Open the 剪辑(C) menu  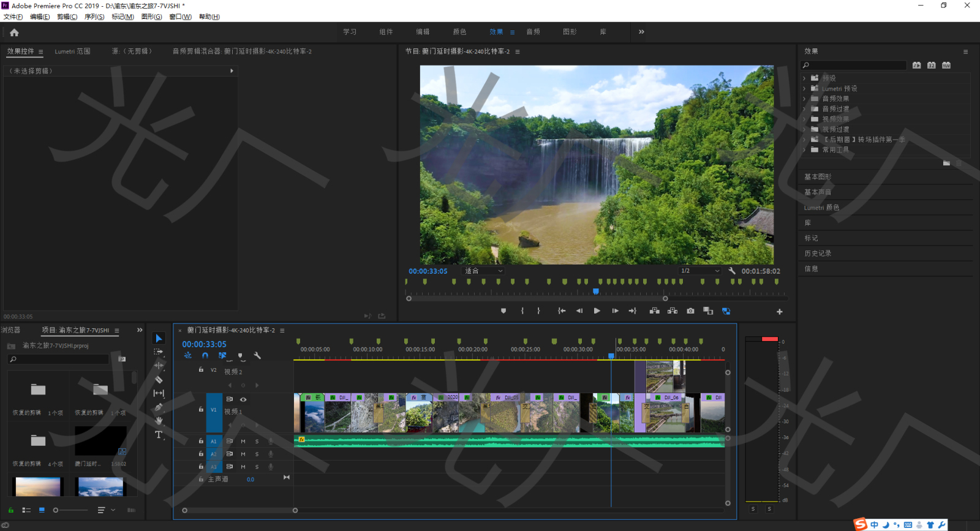click(x=67, y=17)
